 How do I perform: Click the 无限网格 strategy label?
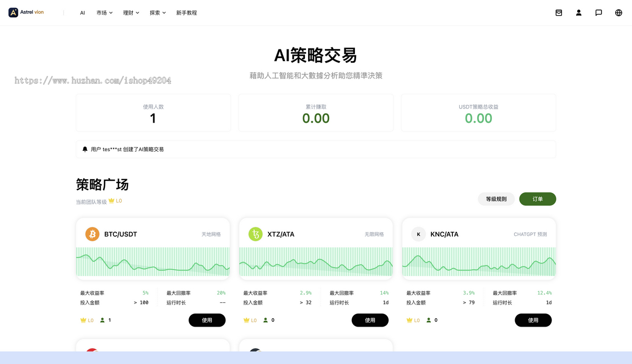pos(374,234)
